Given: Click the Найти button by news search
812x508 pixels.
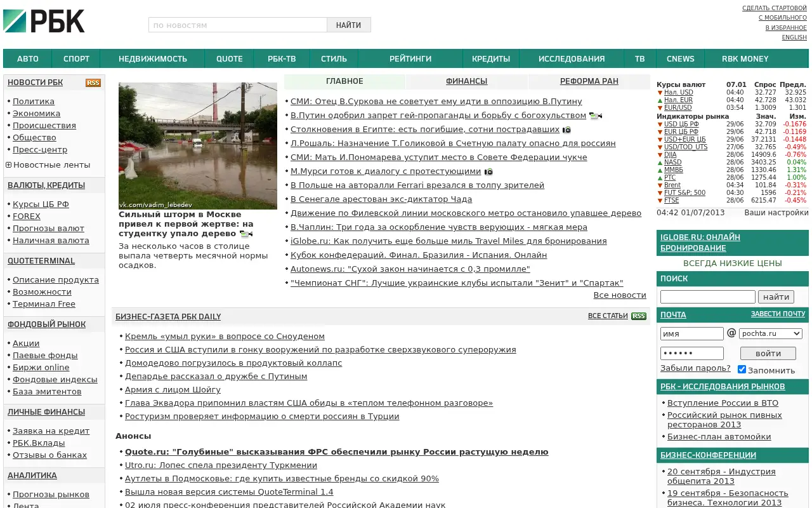Looking at the screenshot, I should [x=349, y=25].
